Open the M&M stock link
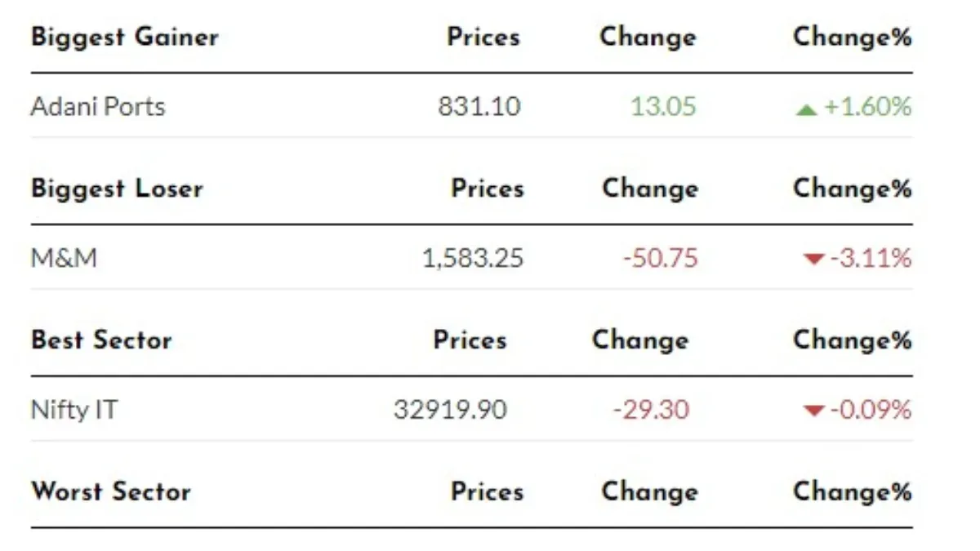This screenshot has width=980, height=551. click(x=64, y=258)
